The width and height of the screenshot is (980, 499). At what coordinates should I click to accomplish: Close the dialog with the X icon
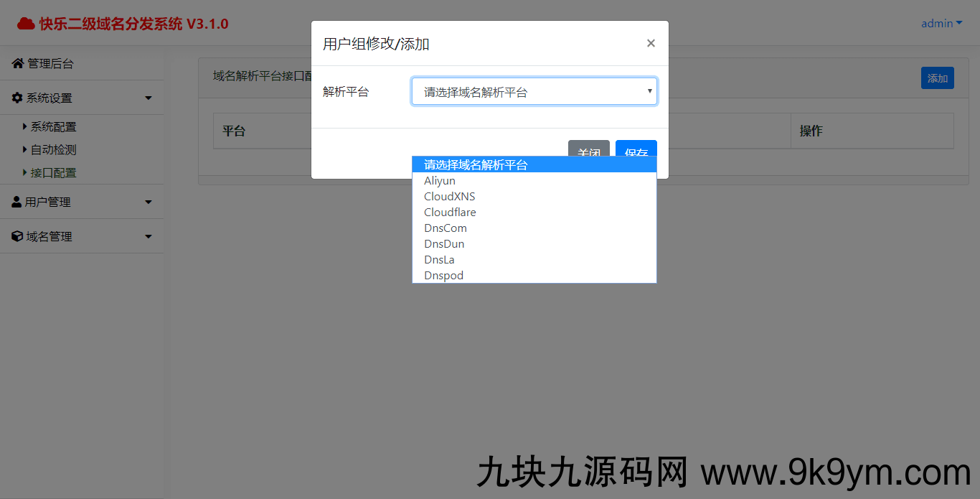point(651,43)
